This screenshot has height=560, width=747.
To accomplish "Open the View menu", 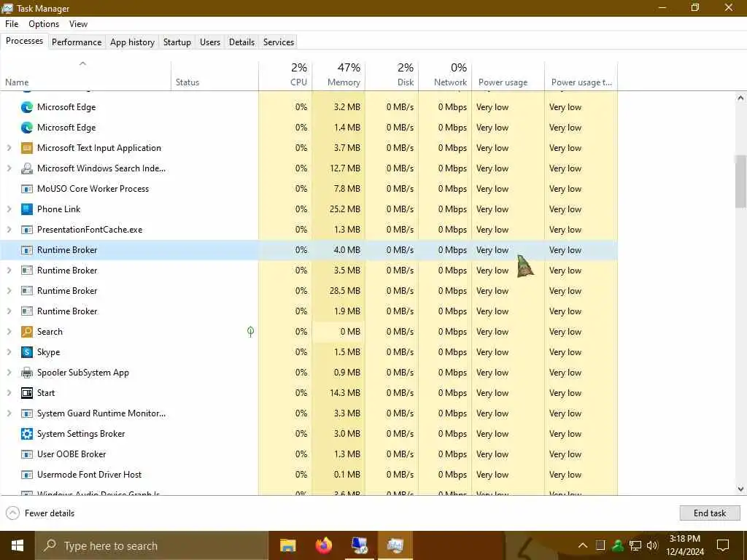I will (78, 24).
